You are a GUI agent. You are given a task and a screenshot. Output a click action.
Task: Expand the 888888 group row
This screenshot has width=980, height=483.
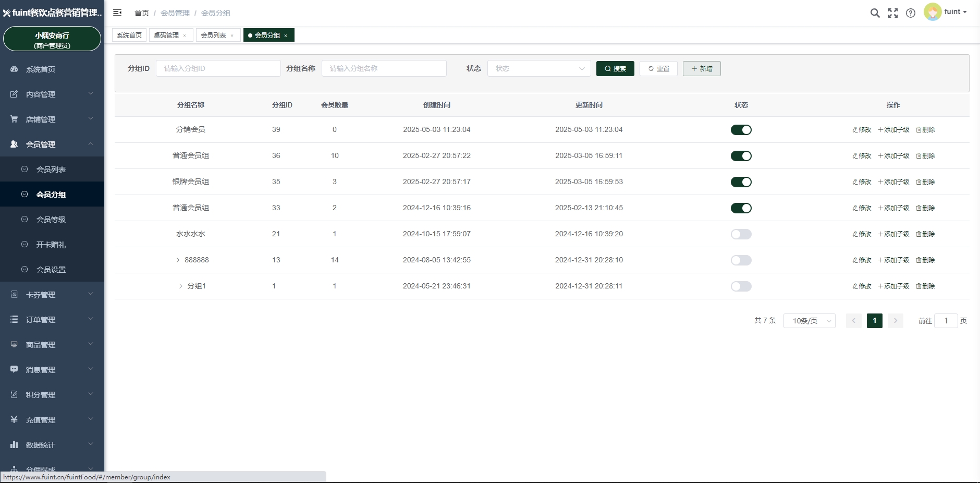[178, 260]
